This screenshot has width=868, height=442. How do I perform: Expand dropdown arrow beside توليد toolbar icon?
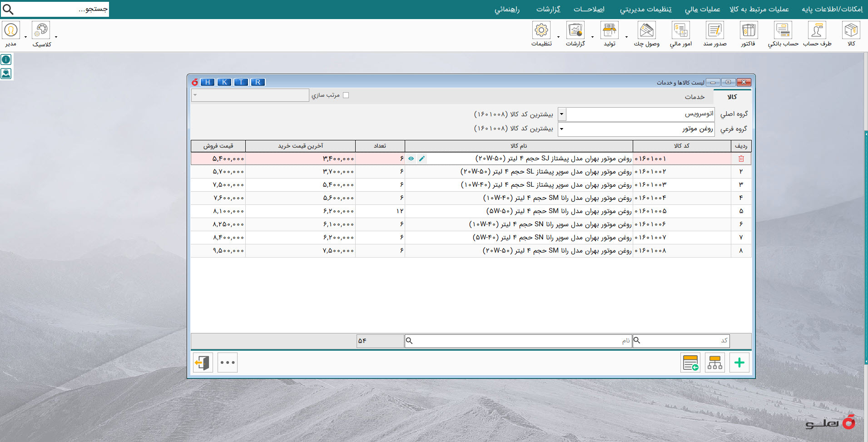[x=592, y=37]
